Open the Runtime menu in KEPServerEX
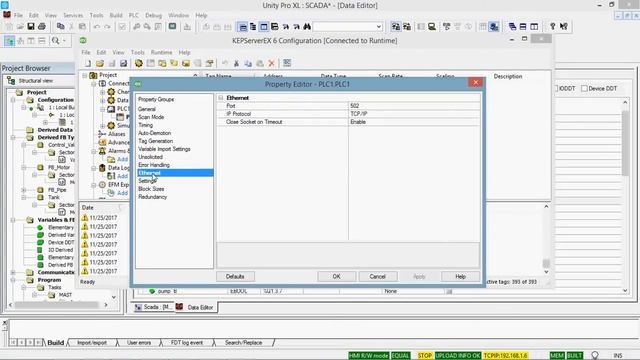This screenshot has height=360, width=640. point(161,52)
